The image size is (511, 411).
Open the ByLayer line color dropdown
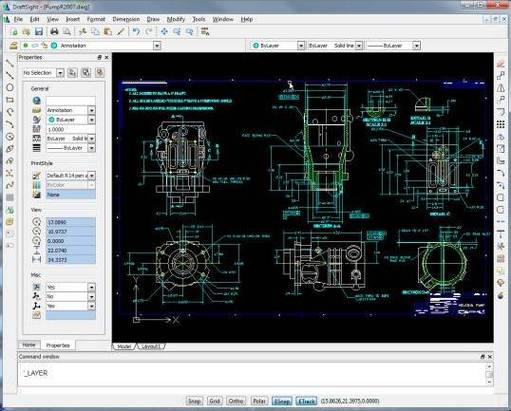(301, 46)
